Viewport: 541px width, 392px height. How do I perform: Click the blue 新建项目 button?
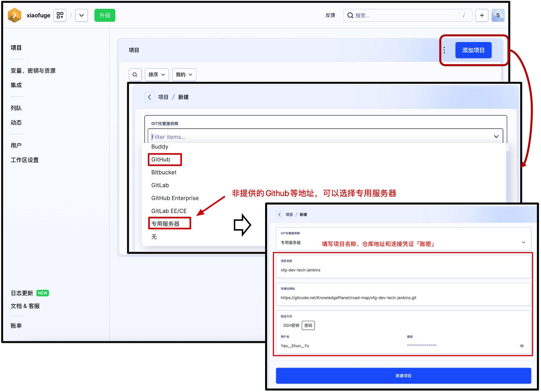(403, 376)
